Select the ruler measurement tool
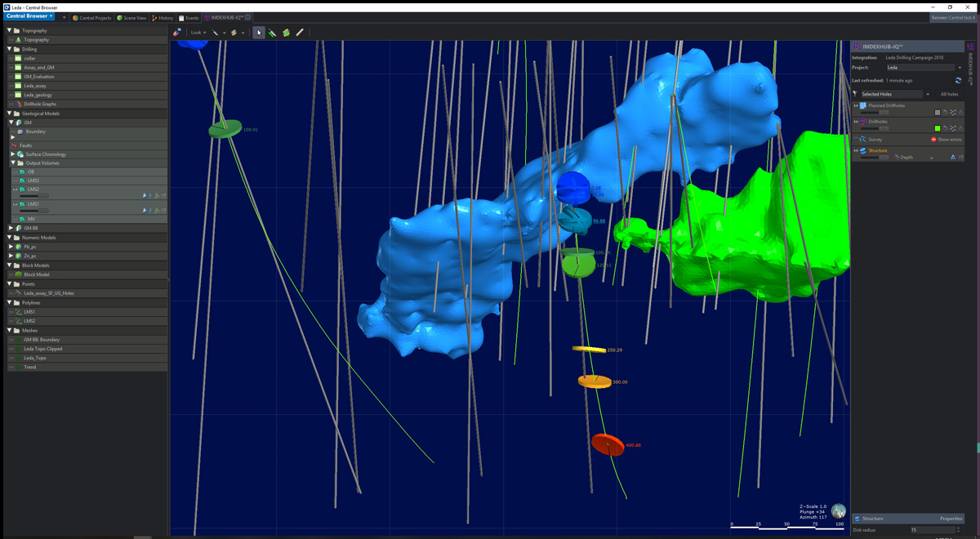Screen dimensions: 980x539 (300, 33)
